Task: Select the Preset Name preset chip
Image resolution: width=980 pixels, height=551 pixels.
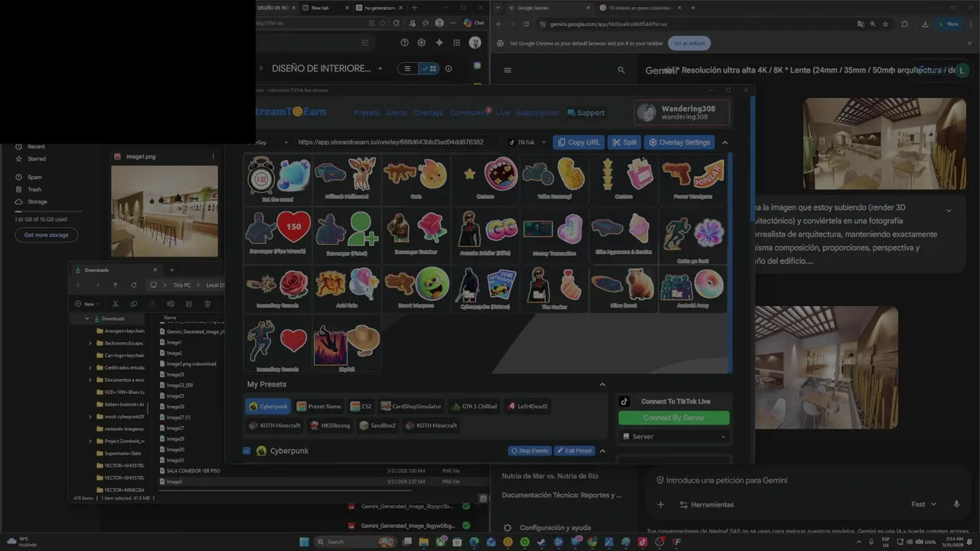Action: point(319,406)
